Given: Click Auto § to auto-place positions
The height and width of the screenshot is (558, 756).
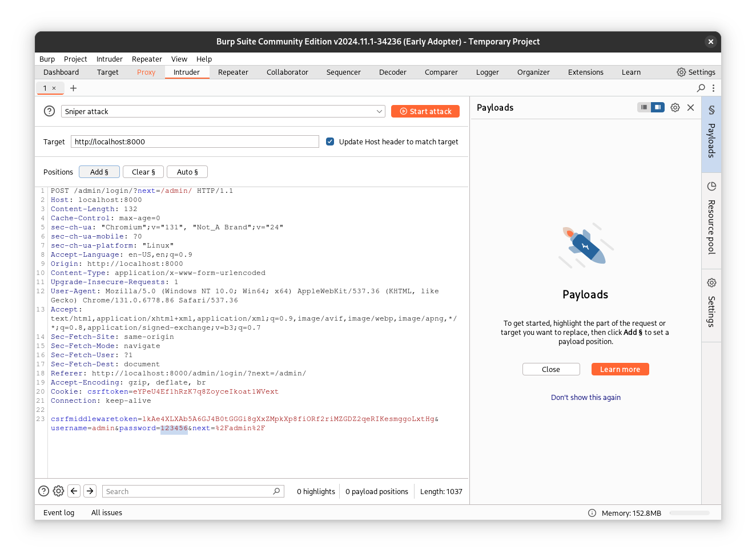Looking at the screenshot, I should 187,172.
